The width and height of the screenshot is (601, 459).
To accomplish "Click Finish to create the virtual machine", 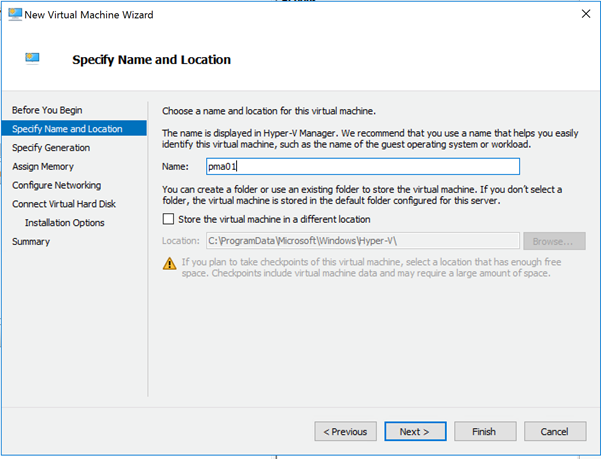I will (x=485, y=432).
